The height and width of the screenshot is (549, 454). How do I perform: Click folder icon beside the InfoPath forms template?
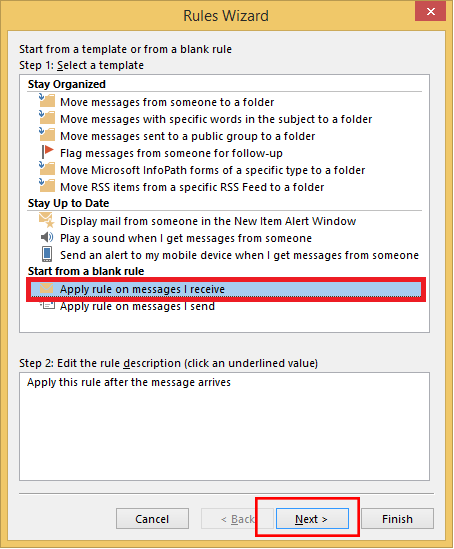pos(47,168)
